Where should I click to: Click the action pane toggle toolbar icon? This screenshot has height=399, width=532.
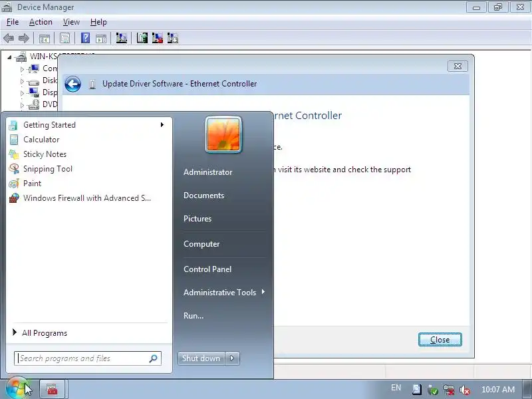(101, 39)
